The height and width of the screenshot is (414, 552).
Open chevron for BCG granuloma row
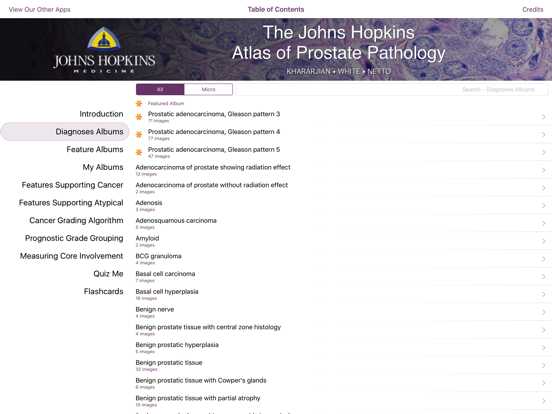(x=544, y=259)
